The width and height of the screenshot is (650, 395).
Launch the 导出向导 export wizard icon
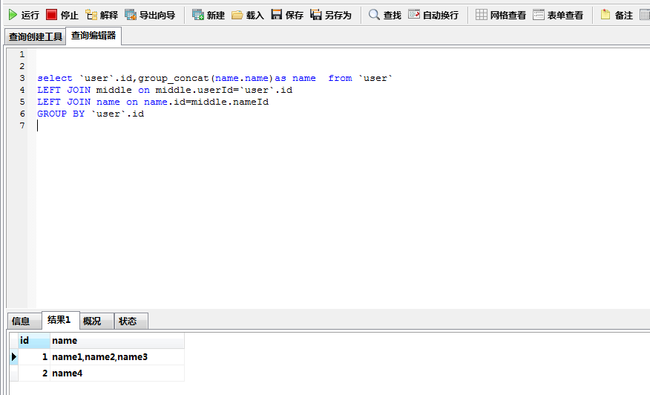coord(131,15)
